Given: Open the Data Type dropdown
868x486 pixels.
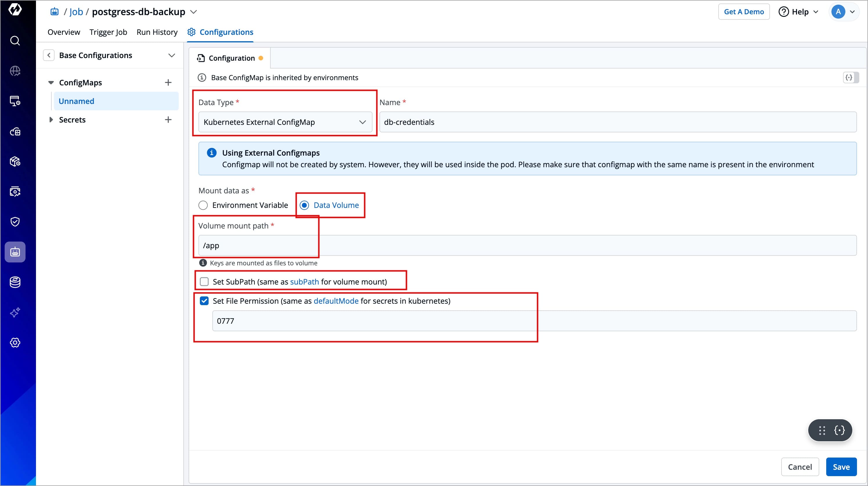Looking at the screenshot, I should click(285, 122).
